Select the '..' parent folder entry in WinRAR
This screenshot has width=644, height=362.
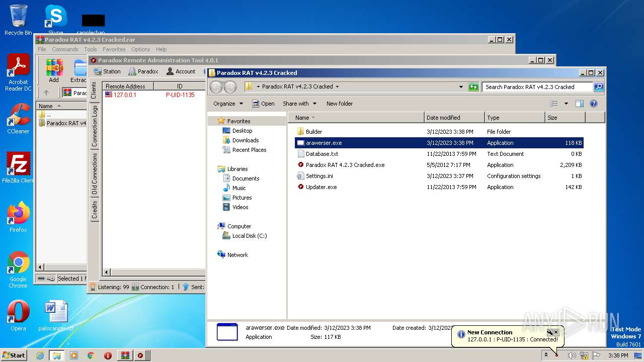coord(45,115)
